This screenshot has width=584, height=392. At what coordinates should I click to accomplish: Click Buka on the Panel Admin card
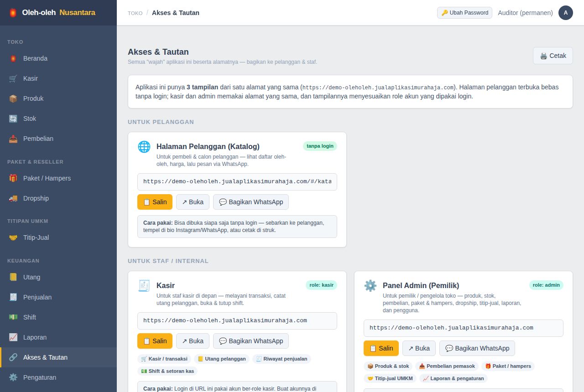419,348
